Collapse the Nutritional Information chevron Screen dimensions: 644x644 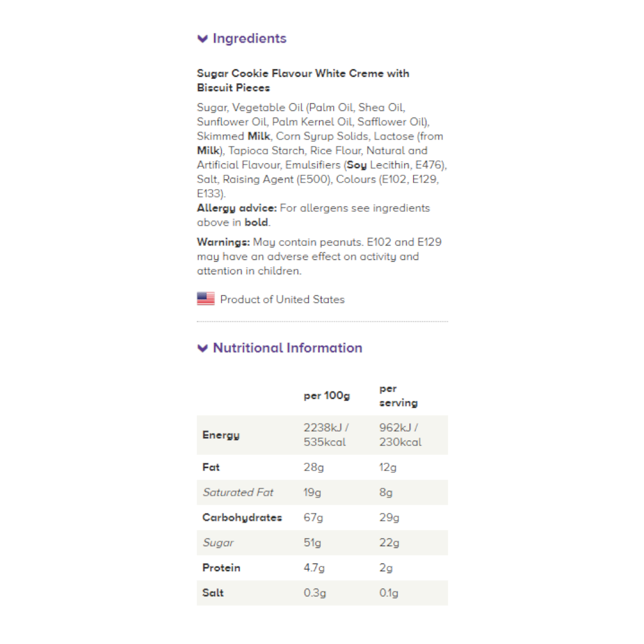click(203, 348)
